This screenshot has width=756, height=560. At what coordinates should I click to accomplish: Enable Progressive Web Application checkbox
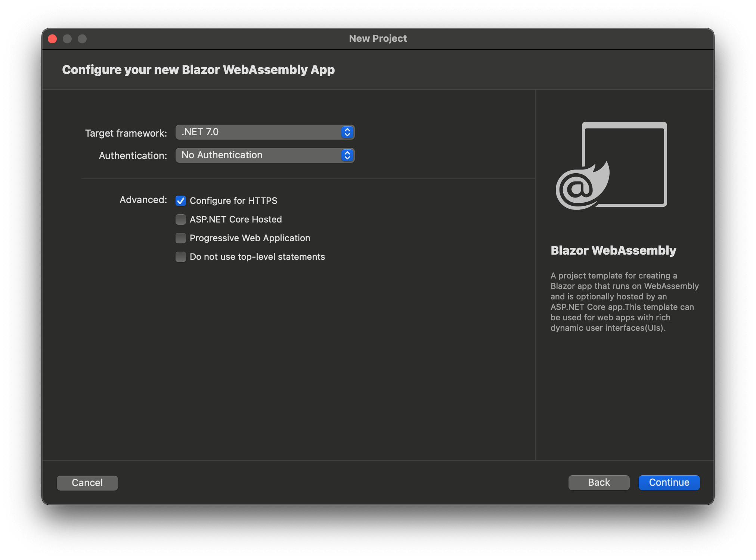[181, 238]
